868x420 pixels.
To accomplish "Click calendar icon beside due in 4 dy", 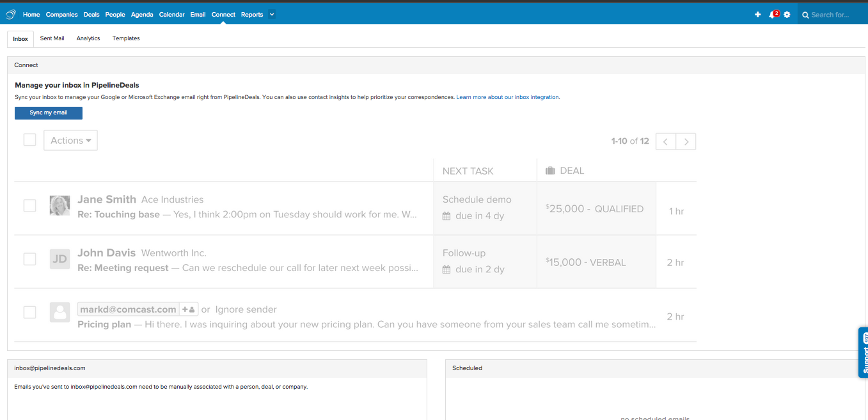I will click(x=446, y=216).
